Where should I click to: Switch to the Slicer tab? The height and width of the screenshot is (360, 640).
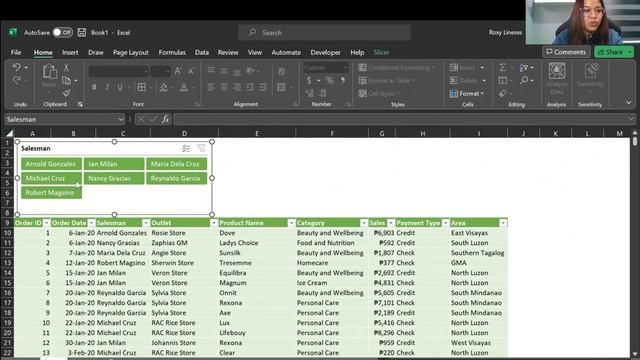pos(381,52)
